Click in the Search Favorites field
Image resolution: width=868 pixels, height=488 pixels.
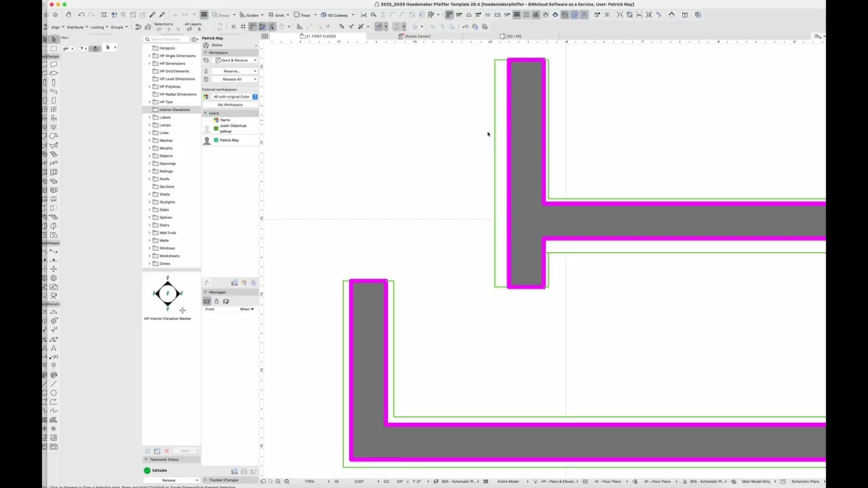[x=167, y=39]
